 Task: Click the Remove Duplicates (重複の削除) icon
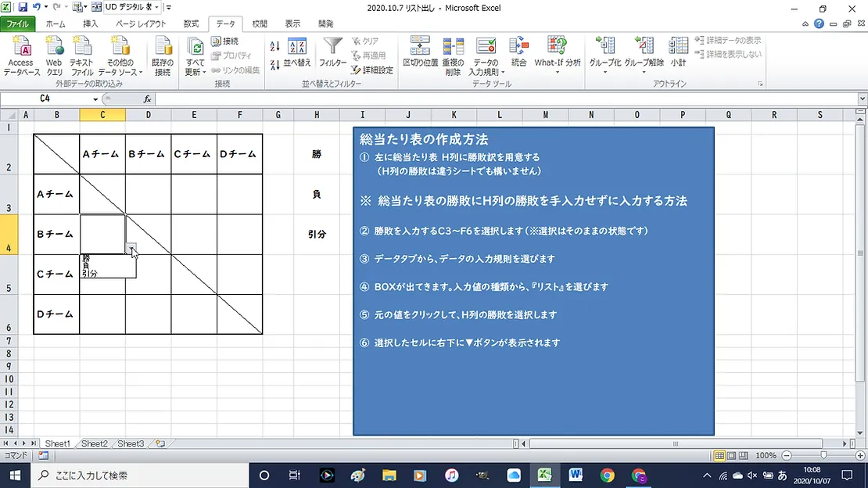pyautogui.click(x=453, y=48)
